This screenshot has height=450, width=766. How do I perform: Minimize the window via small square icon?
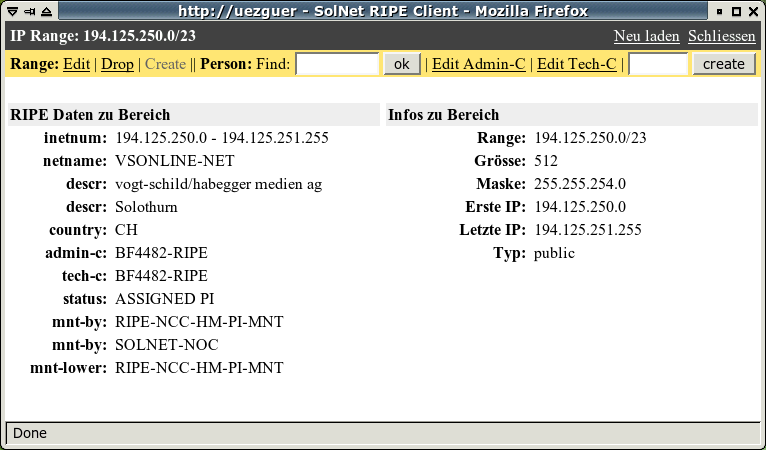[720, 11]
